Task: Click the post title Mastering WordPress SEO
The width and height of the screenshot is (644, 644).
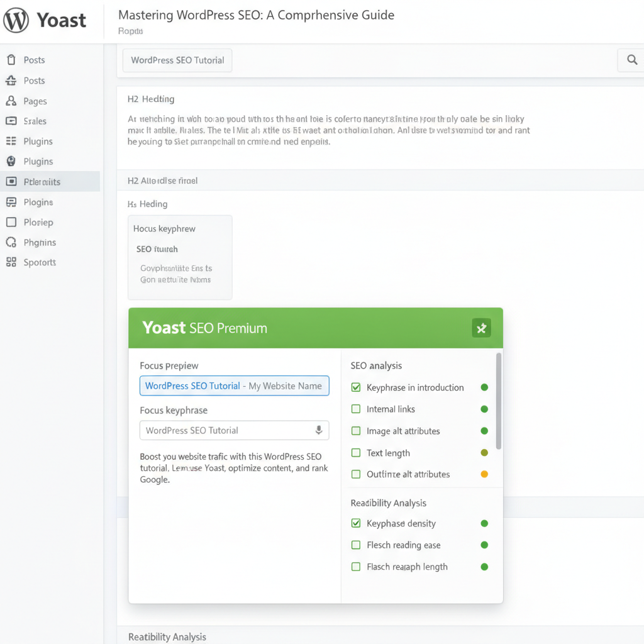Action: click(257, 15)
